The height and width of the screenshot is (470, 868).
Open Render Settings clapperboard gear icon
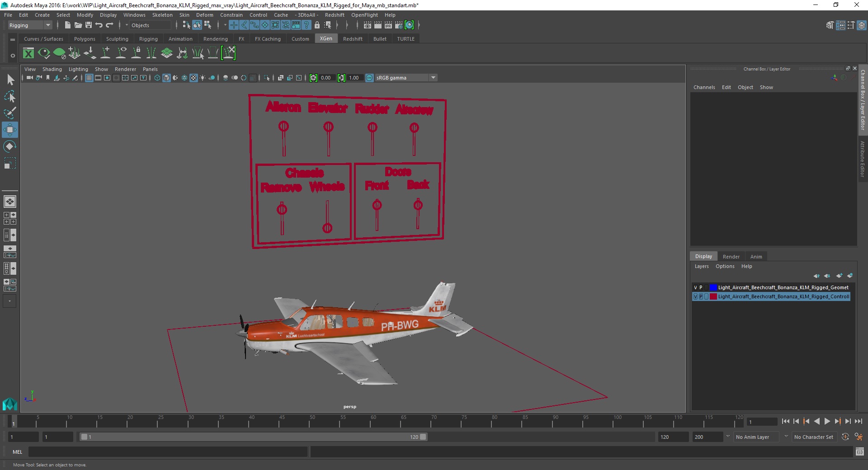tap(399, 25)
